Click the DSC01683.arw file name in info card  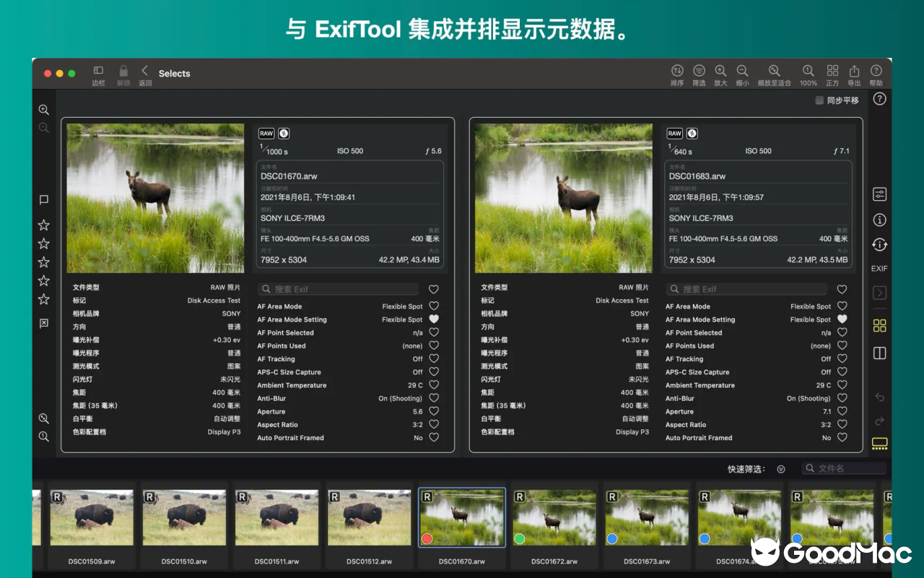(697, 176)
